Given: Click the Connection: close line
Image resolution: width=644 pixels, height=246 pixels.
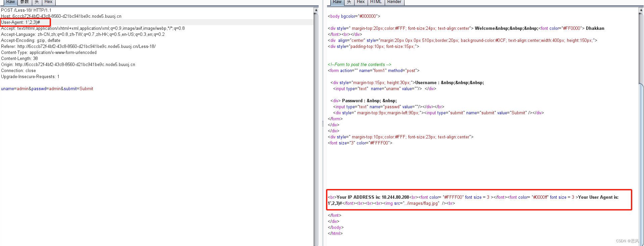Looking at the screenshot, I should pyautogui.click(x=18, y=71).
